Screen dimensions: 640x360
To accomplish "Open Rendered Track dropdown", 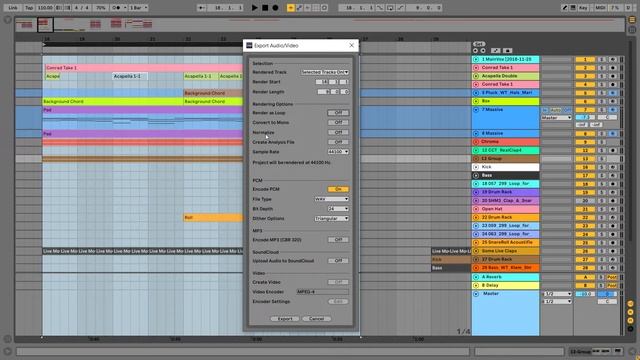I will [325, 72].
